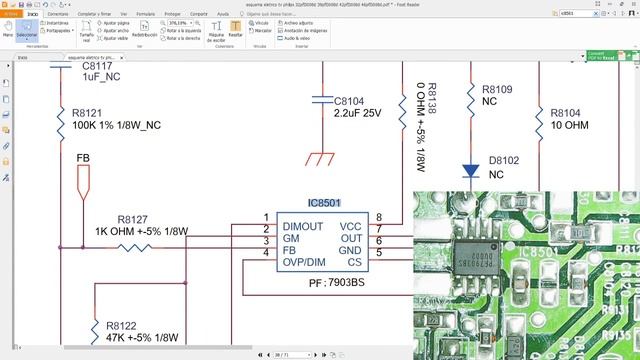Click the search field containing ic8501
This screenshot has width=640, height=360.
tap(576, 13)
